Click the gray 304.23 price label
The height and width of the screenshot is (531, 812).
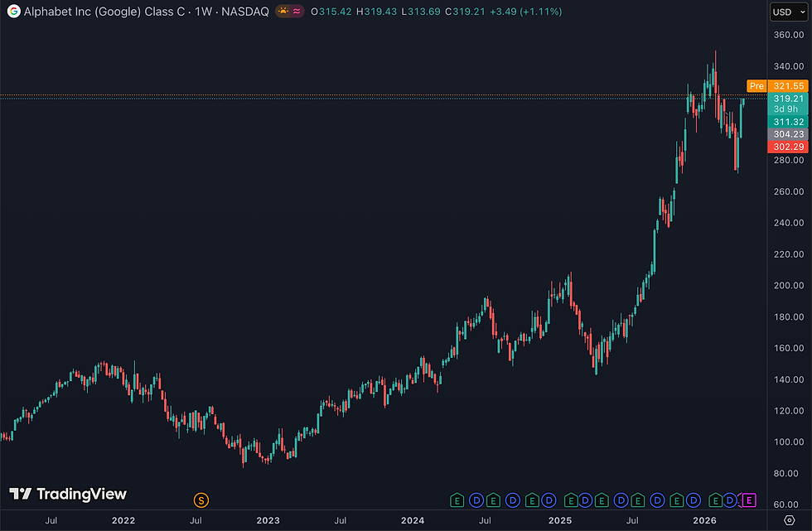[788, 134]
